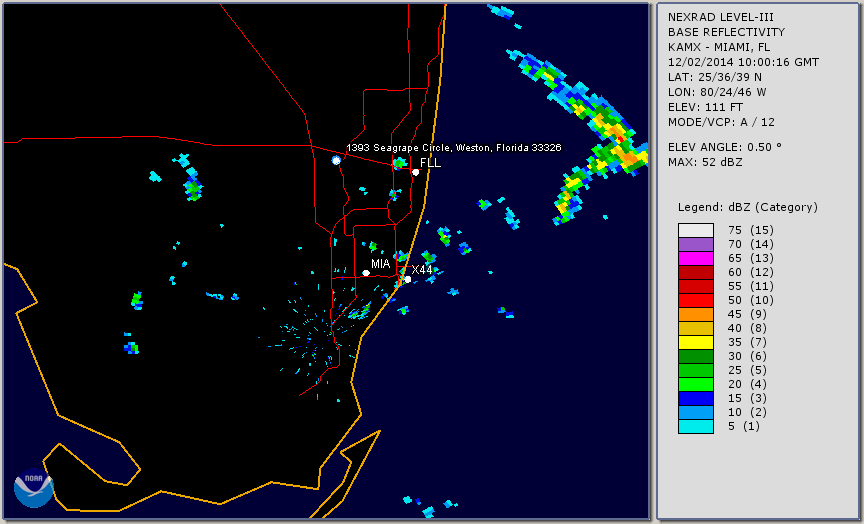
Task: Select the 30 dBZ dark green swatch
Action: pos(696,356)
